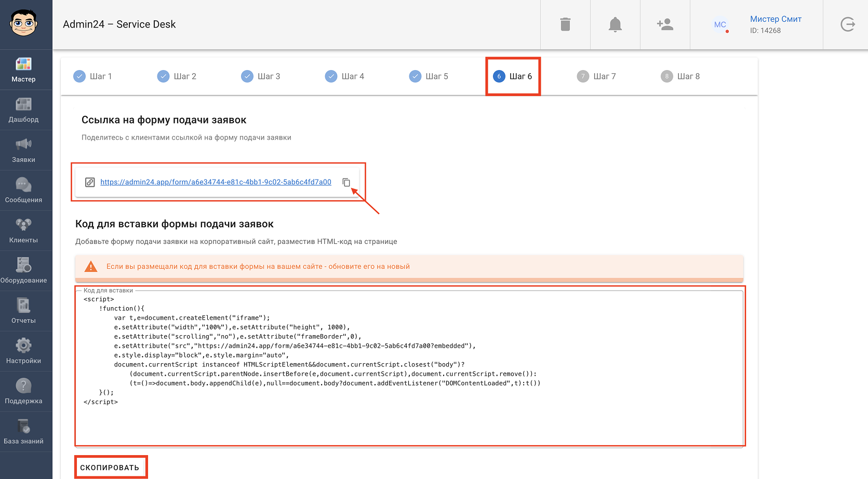Click the Код для вставки формы подачи заявок heading
The width and height of the screenshot is (868, 479).
(x=175, y=224)
